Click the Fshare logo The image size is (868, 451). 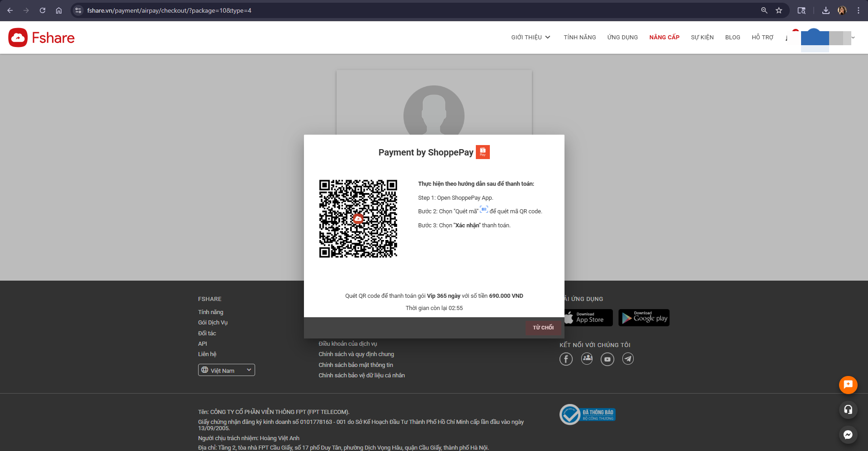coord(42,38)
